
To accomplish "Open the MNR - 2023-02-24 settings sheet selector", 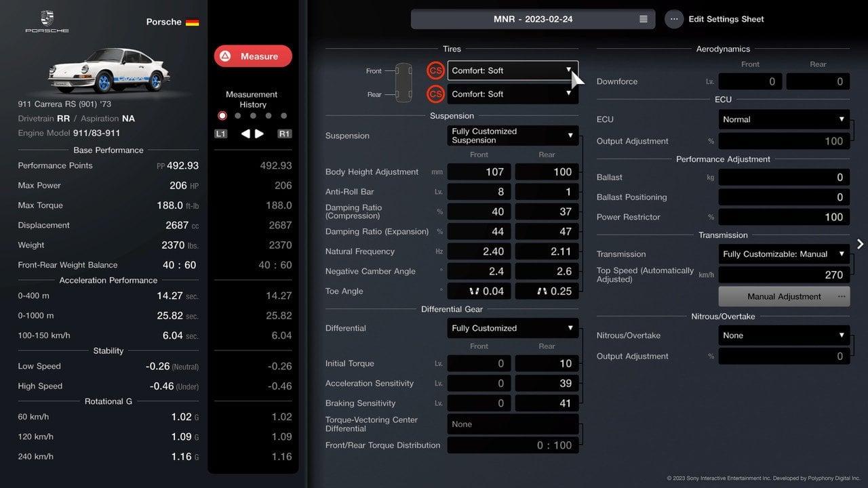I will pyautogui.click(x=533, y=19).
